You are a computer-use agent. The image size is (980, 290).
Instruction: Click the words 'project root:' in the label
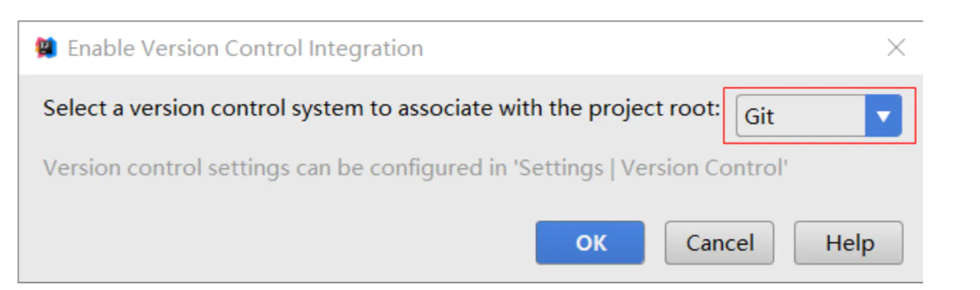[653, 109]
